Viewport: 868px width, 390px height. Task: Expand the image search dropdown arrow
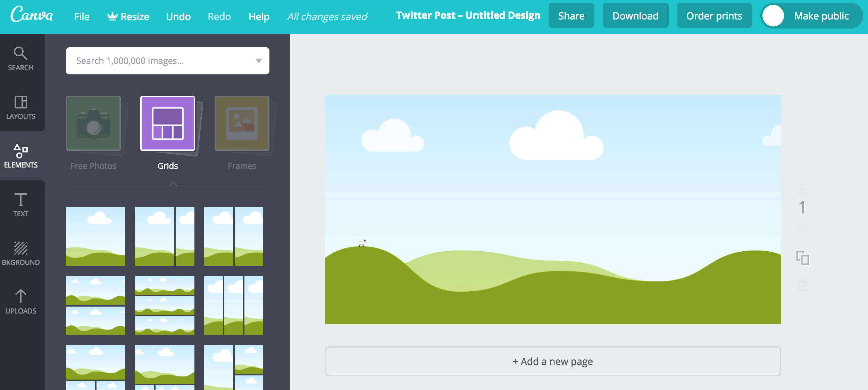click(259, 61)
